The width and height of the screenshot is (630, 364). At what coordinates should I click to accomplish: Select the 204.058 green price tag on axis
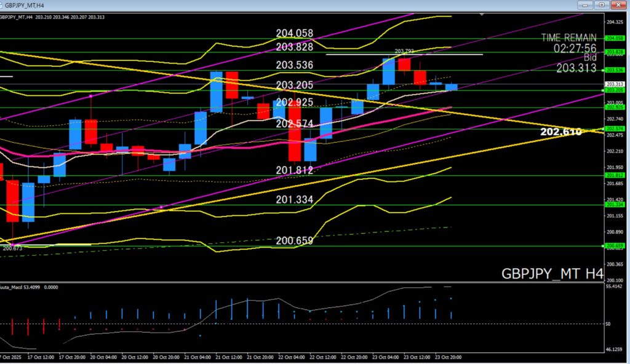[615, 38]
